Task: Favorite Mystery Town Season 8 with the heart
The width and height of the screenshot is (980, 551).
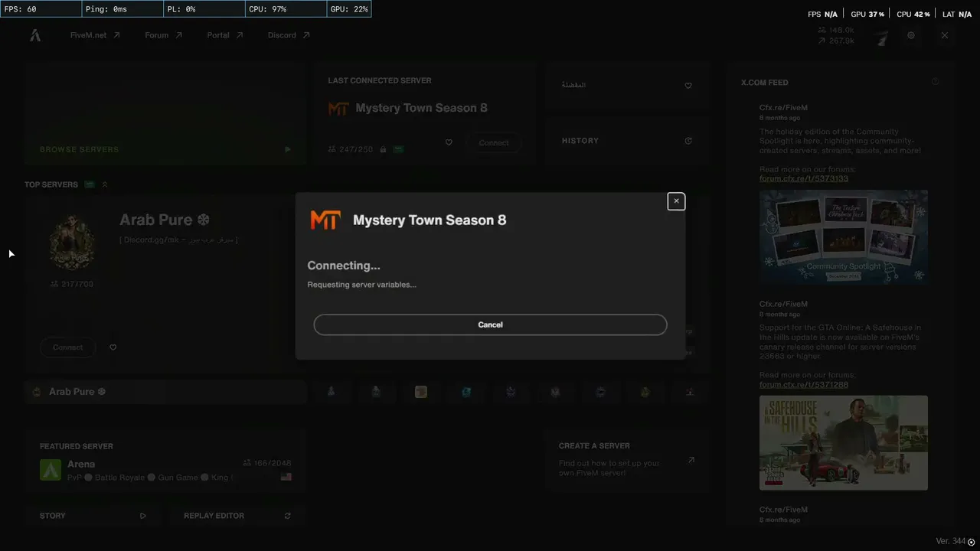Action: click(449, 142)
